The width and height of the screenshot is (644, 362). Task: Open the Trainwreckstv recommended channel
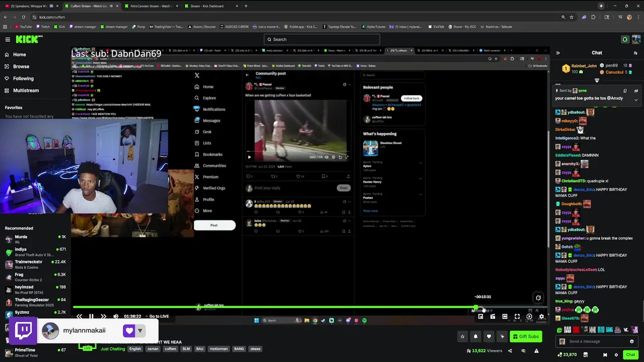[x=35, y=264]
